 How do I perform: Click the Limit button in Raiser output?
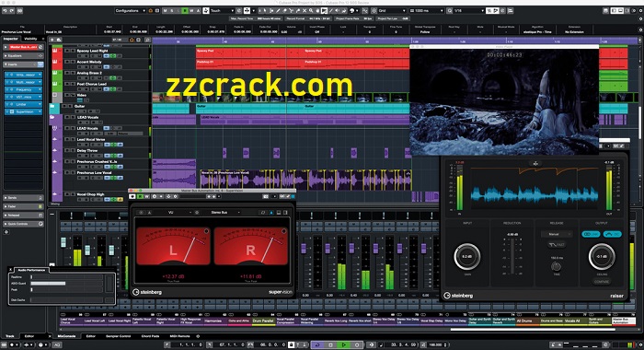[x=591, y=234]
